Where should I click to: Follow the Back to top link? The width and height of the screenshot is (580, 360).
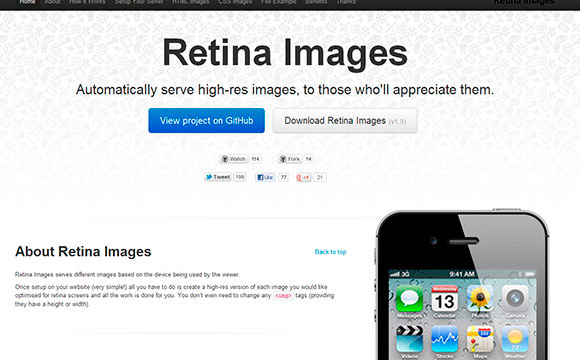330,252
